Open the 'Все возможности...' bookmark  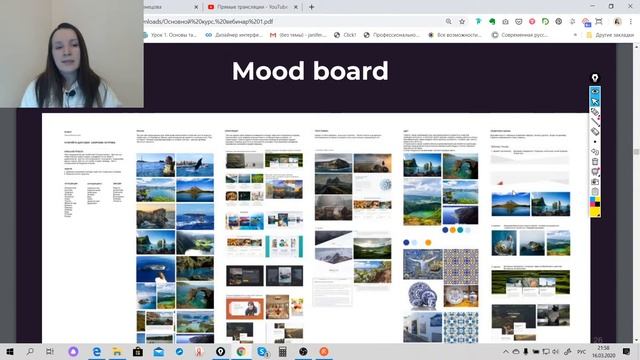pyautogui.click(x=455, y=35)
